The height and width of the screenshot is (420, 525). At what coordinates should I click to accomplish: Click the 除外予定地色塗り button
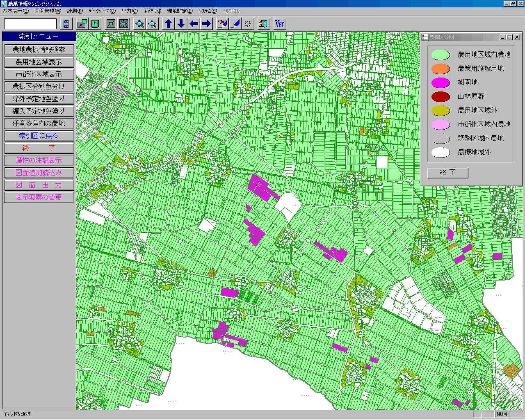(39, 99)
